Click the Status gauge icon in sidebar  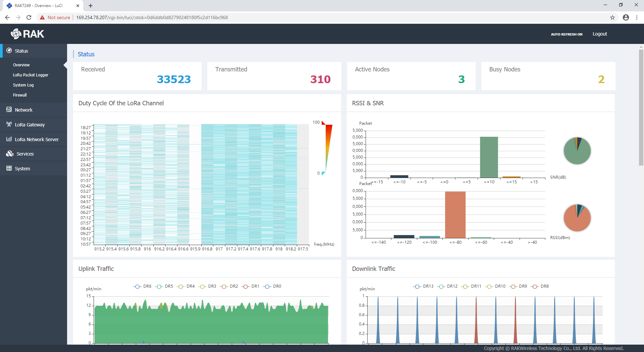[x=9, y=51]
